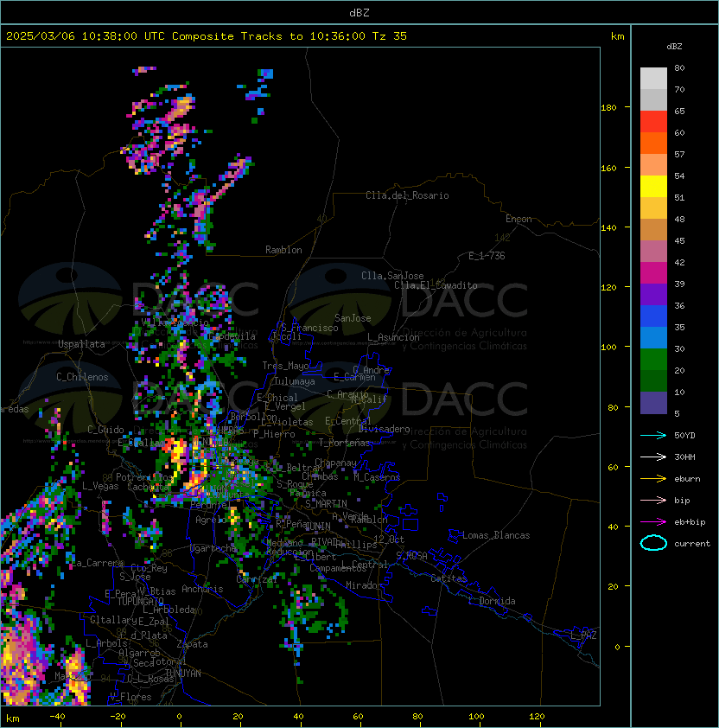Click the 'TUPUNGATO' place label
The width and height of the screenshot is (719, 728).
[x=140, y=601]
